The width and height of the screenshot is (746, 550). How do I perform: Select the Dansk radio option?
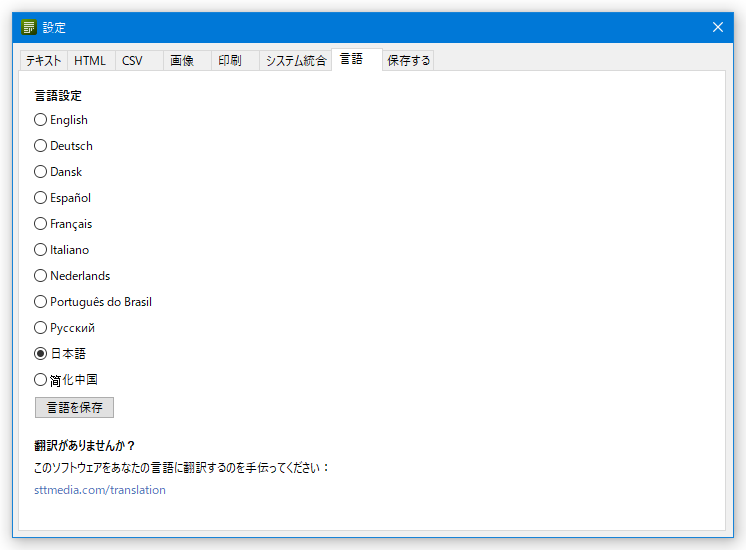58,172
